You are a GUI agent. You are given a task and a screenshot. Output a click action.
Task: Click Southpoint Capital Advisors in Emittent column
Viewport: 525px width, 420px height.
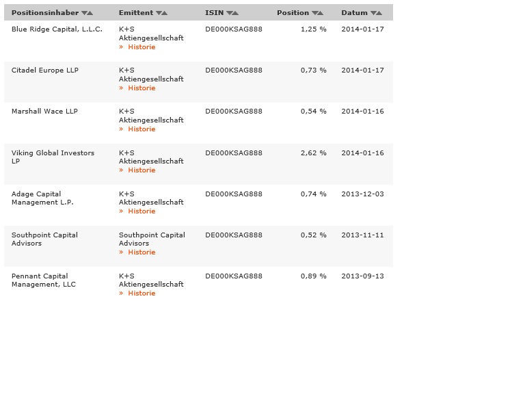tap(152, 239)
